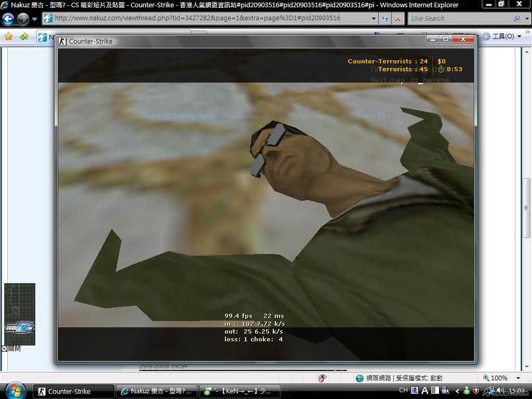
Task: Click the Counter-Terrorists : 24 score text
Action: 388,61
